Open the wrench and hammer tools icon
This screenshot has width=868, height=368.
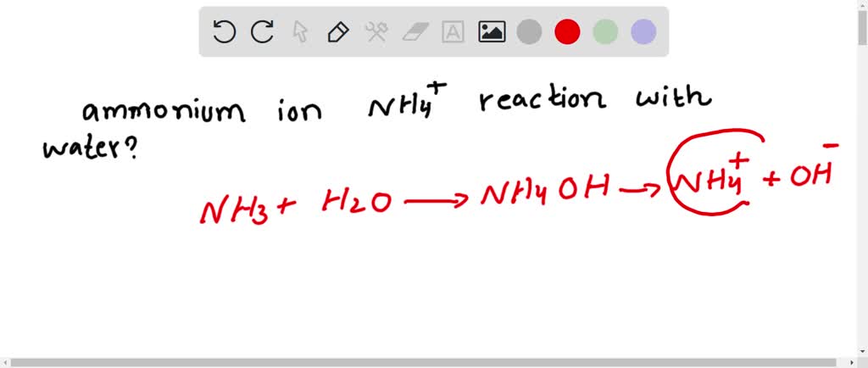coord(376,32)
